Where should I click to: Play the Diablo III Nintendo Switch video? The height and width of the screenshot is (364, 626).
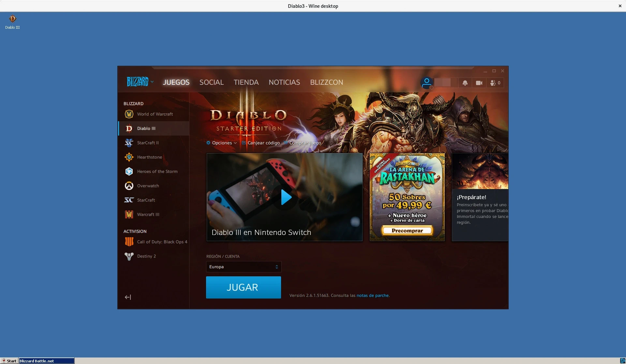[286, 197]
